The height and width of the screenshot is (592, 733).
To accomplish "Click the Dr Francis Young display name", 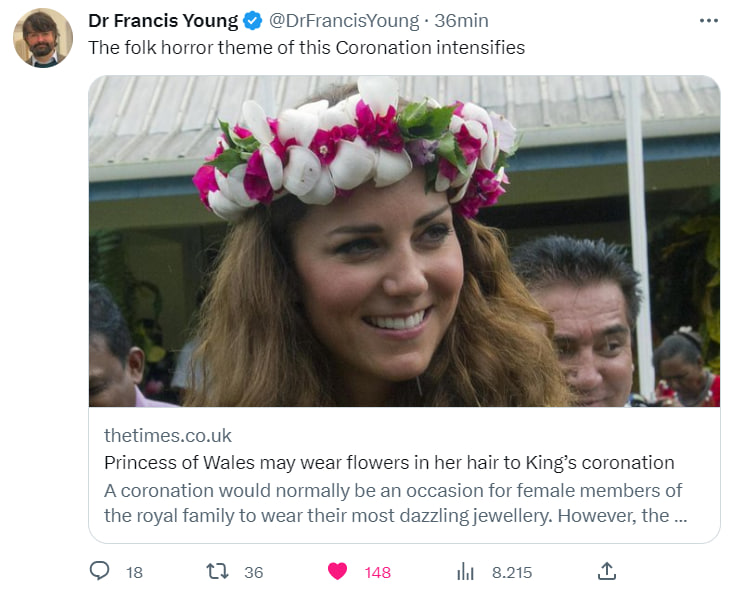I will tap(163, 20).
